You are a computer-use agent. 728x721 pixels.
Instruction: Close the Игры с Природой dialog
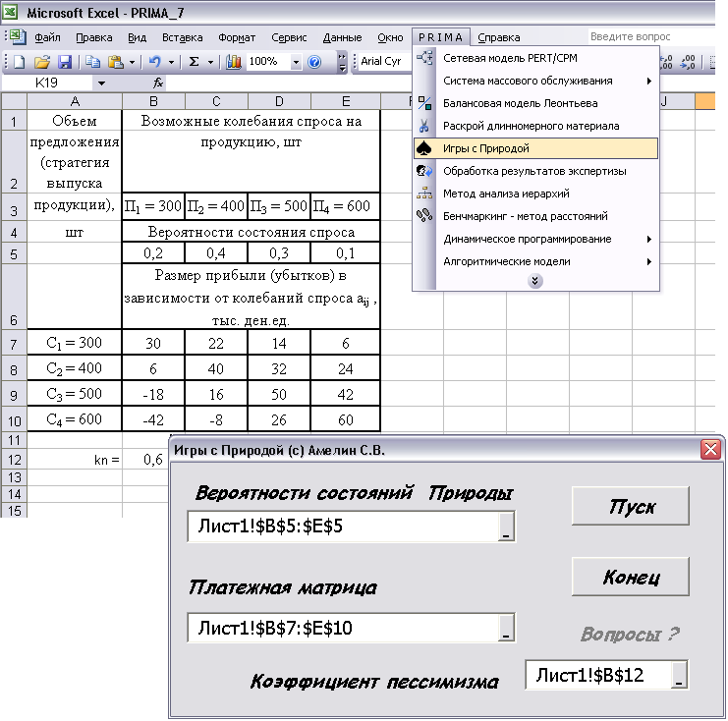[x=710, y=450]
